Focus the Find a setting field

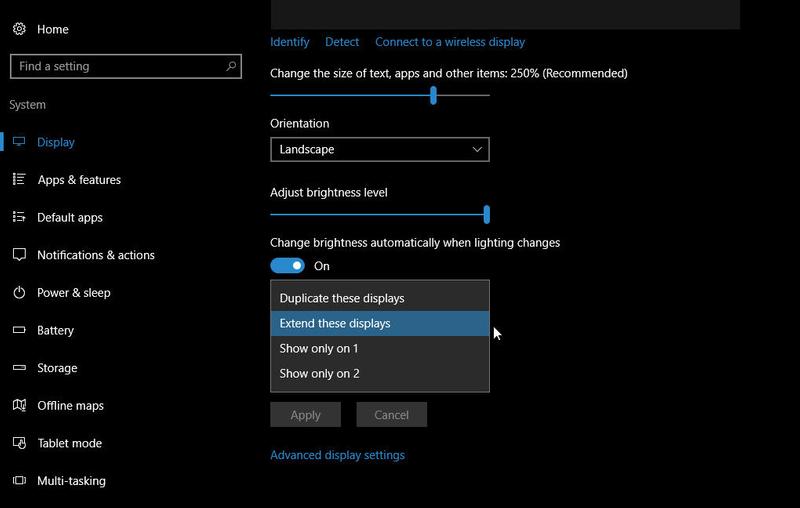pyautogui.click(x=126, y=66)
